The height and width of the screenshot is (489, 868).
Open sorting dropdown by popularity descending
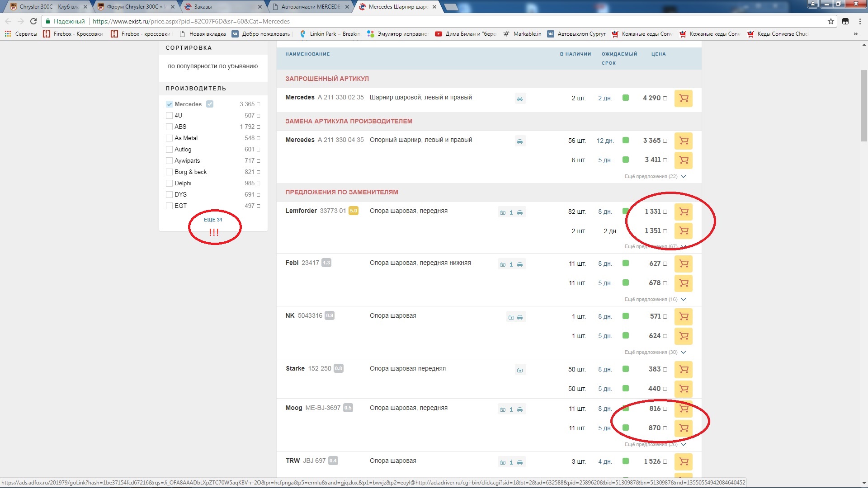(x=213, y=66)
